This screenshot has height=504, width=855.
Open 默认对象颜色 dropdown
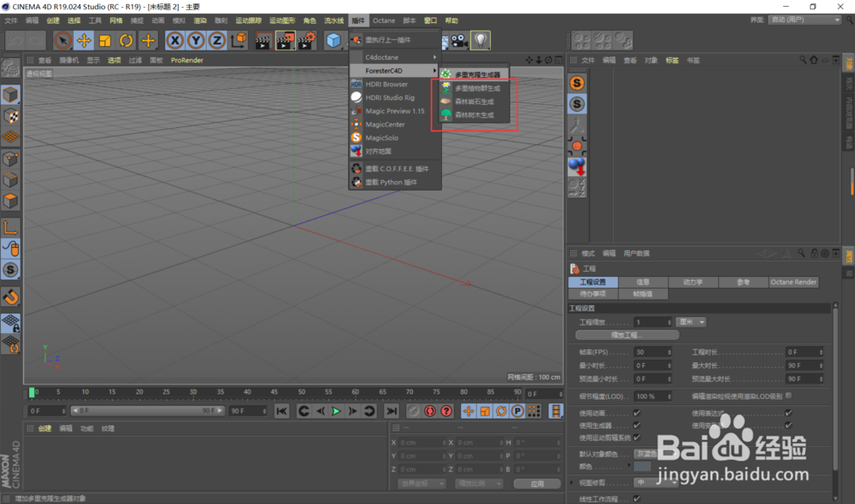[x=656, y=454]
